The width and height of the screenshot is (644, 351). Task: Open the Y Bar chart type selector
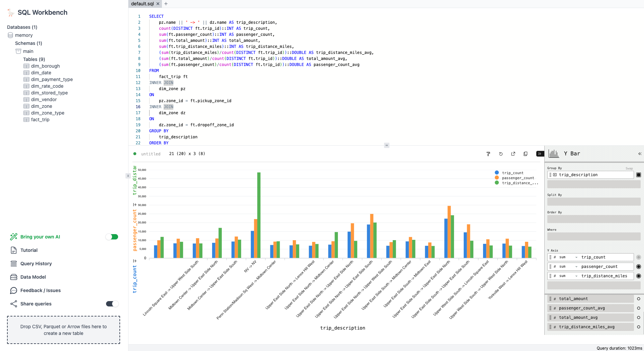coord(572,153)
